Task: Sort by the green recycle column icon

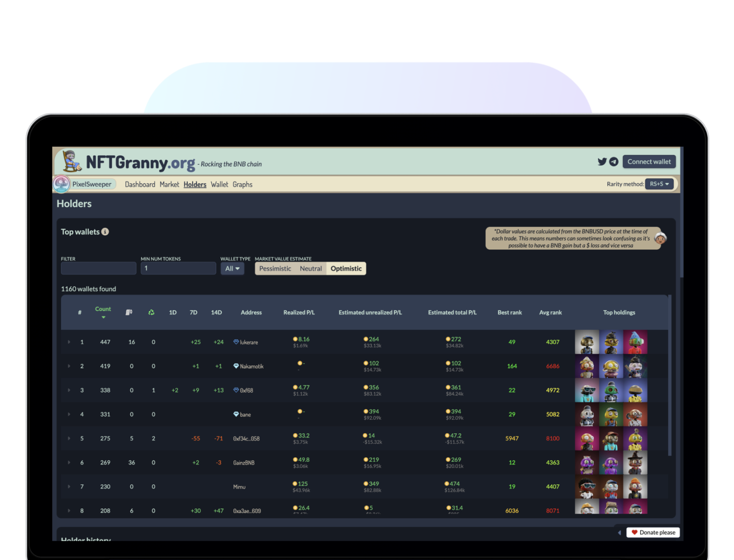Action: tap(151, 313)
